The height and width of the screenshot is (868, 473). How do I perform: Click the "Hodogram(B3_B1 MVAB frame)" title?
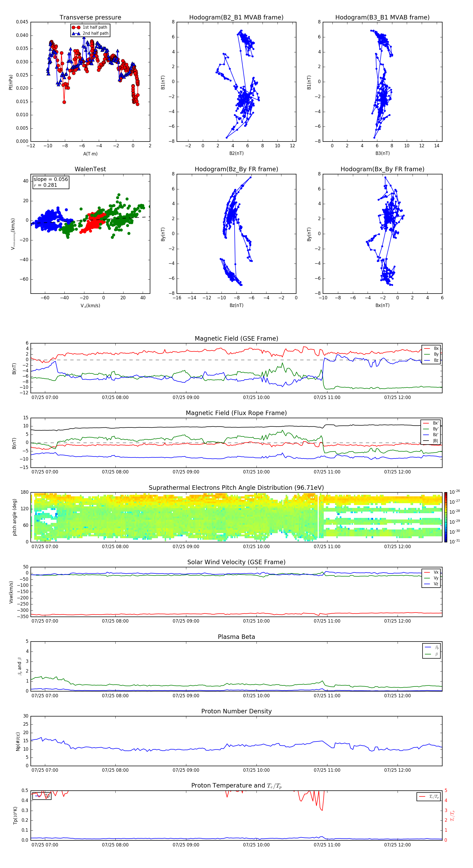(382, 18)
